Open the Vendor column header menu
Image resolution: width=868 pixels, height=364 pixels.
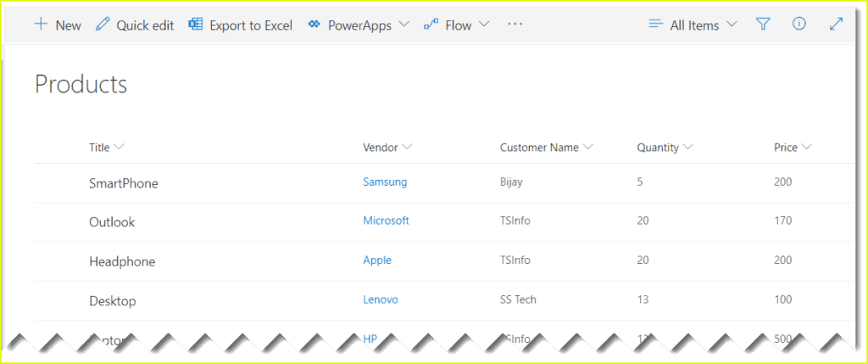pyautogui.click(x=388, y=148)
